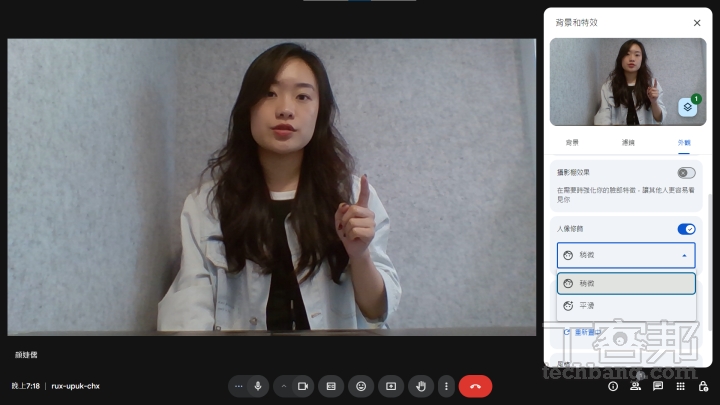Choose the 稍微 (subtle) option in list

626,283
